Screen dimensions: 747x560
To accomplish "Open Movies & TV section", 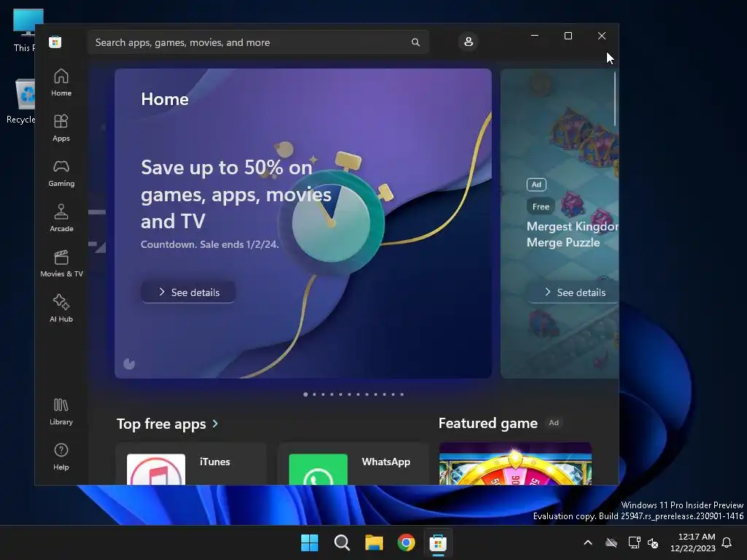I will click(x=61, y=264).
